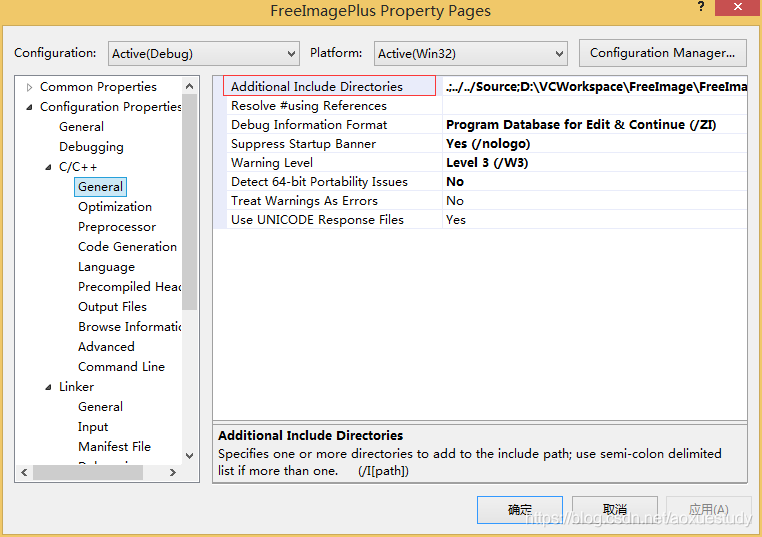Click the tree vertical scrollbar thumb
This screenshot has height=537, width=762.
pos(190,202)
